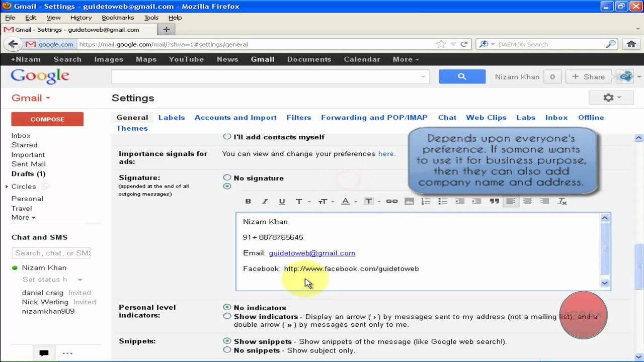This screenshot has height=362, width=644.
Task: Switch to the Labs settings tab
Action: coord(526,117)
